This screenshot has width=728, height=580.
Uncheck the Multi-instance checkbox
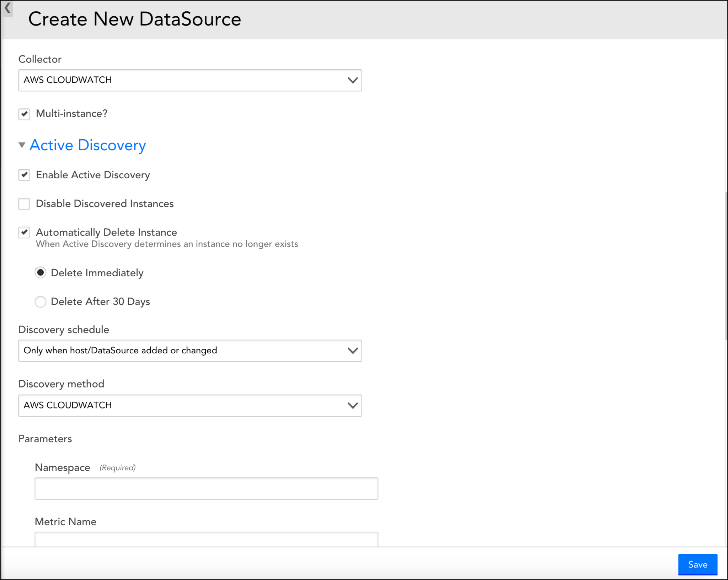pyautogui.click(x=24, y=114)
